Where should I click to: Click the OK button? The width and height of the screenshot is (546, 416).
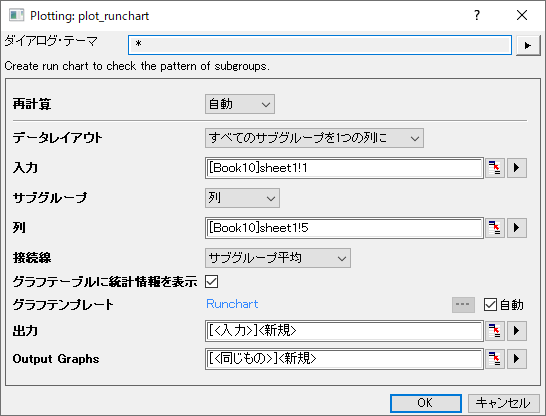(x=426, y=403)
